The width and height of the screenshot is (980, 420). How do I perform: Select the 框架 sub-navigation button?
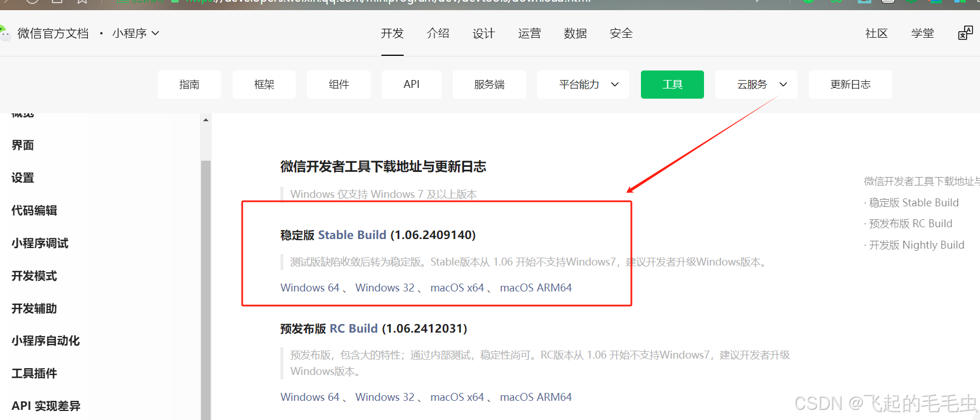coord(264,85)
